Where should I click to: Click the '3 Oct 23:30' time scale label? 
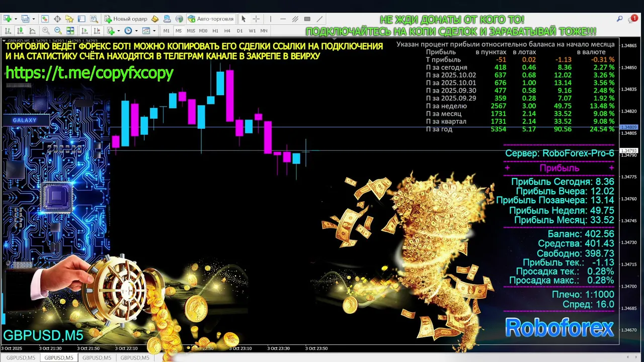click(x=278, y=348)
